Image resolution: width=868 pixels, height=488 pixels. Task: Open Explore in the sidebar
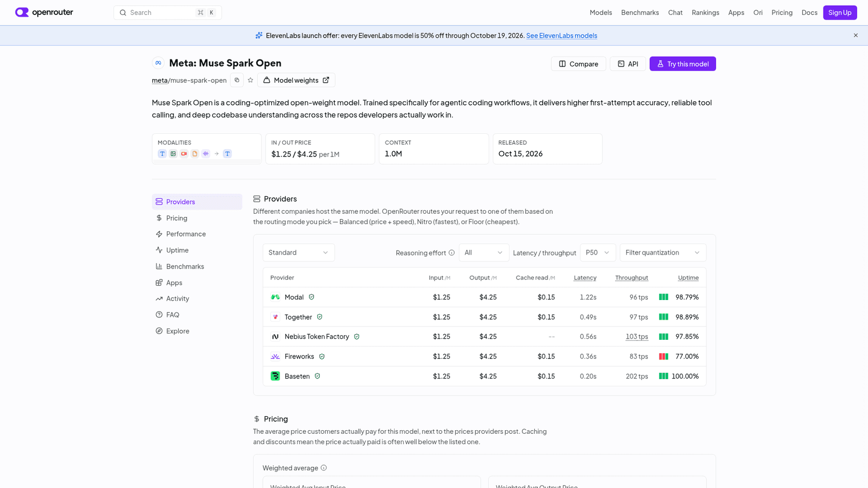[x=197, y=331]
